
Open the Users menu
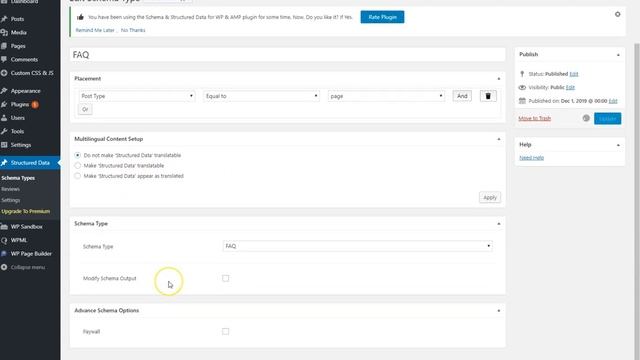tap(18, 118)
